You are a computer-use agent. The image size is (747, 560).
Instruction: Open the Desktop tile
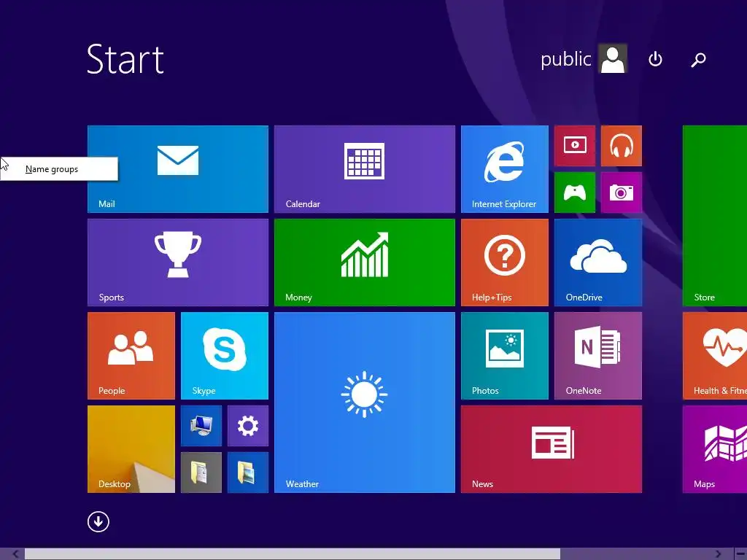point(131,449)
